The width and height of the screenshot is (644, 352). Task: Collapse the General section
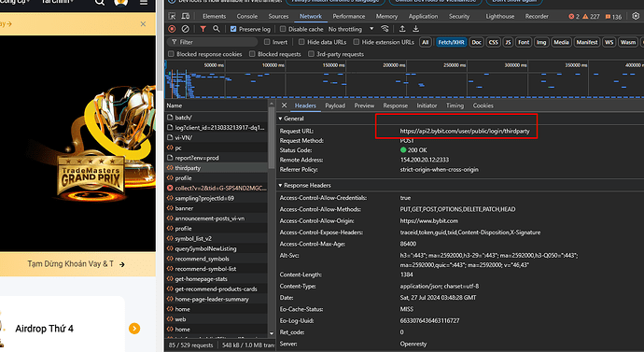tap(291, 119)
